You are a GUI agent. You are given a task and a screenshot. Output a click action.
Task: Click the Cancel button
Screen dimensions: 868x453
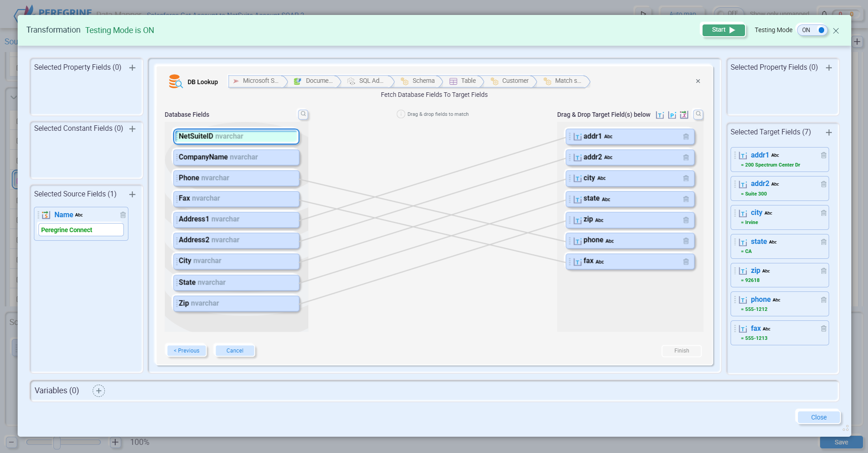[235, 351]
